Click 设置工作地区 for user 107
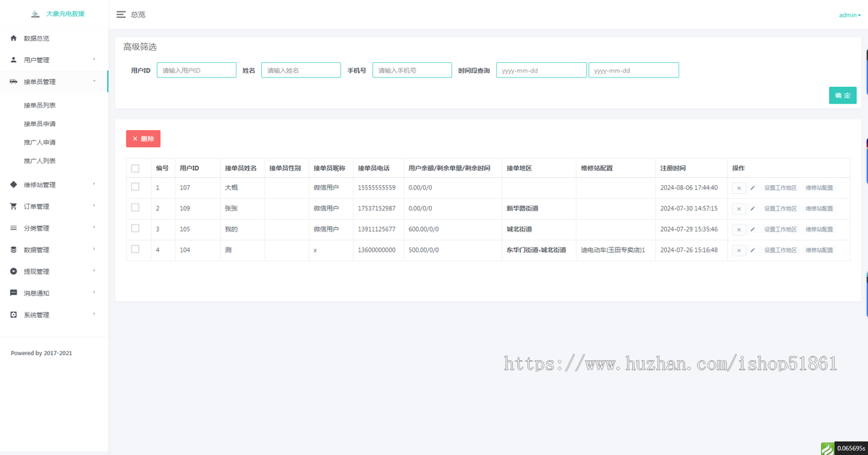This screenshot has height=455, width=868. point(780,188)
